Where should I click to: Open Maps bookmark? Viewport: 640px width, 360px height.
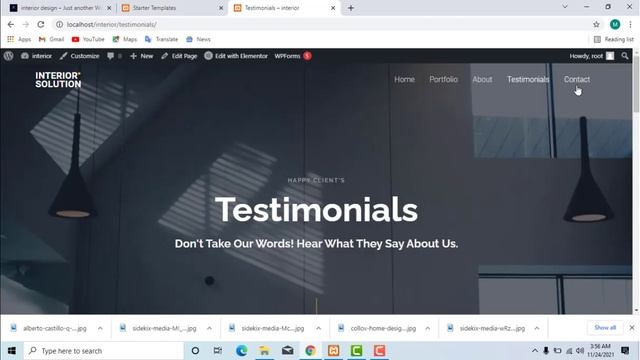pos(124,39)
